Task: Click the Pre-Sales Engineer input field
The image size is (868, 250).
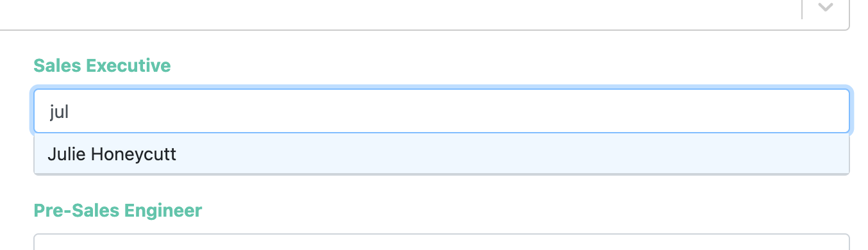Action: 442,242
